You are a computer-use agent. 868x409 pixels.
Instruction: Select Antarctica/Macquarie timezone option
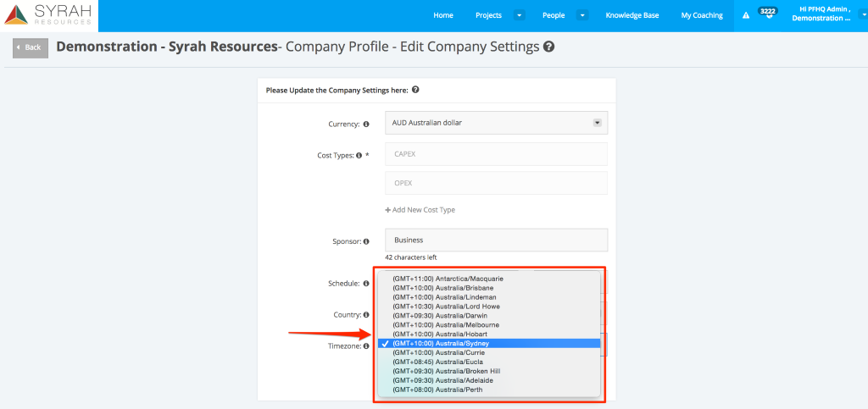[x=489, y=279]
